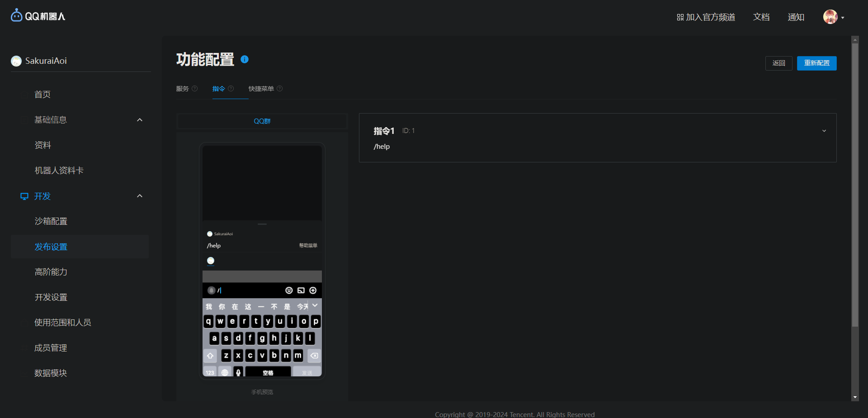Click the help icon next to 服务 tab

(195, 89)
